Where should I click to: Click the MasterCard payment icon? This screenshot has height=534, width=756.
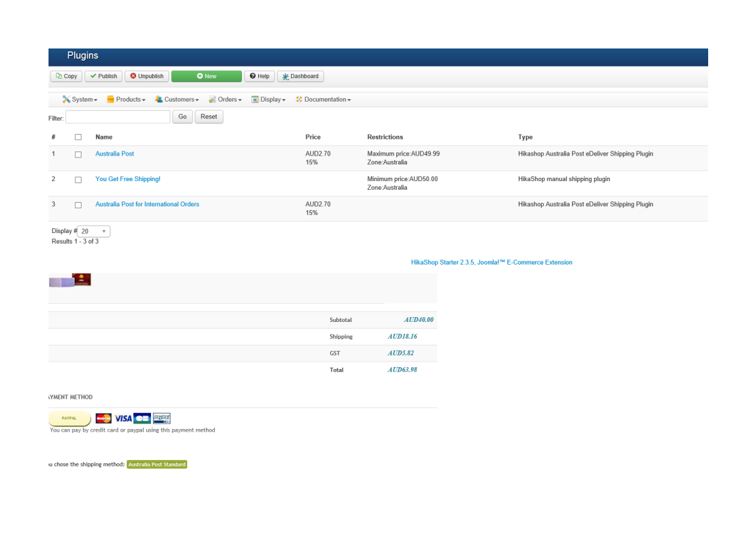(103, 418)
